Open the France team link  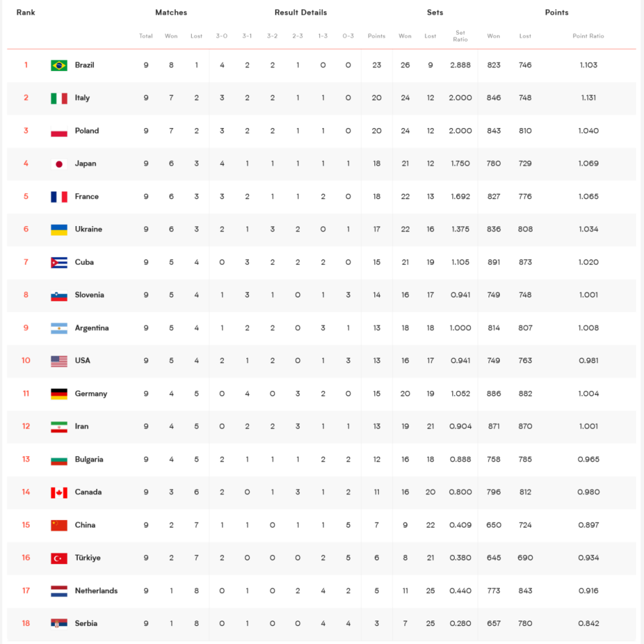(87, 197)
